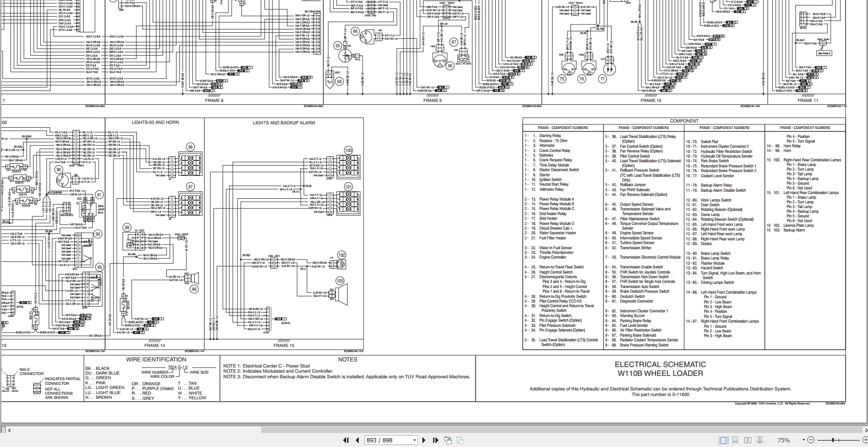
Task: Click the 75% zoom percentage box
Action: (784, 440)
